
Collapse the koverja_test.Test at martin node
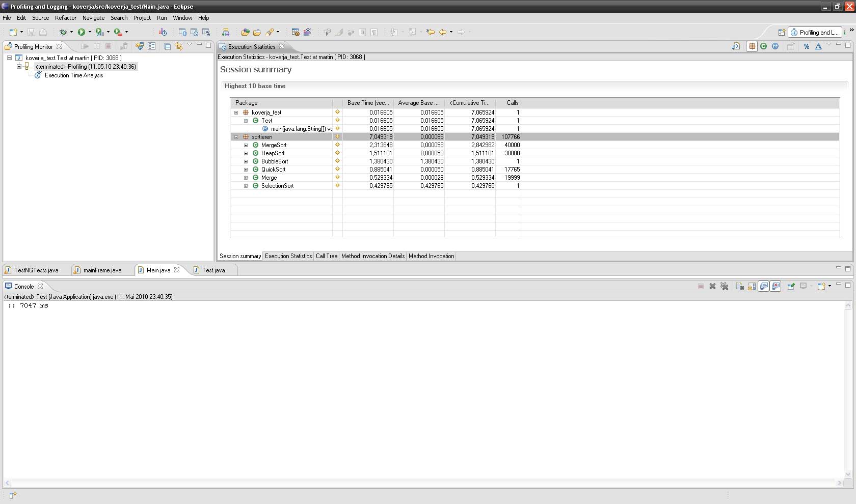click(9, 58)
